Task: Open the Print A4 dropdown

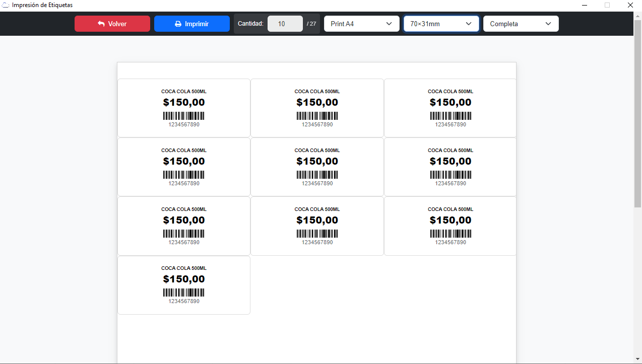Action: pos(362,24)
